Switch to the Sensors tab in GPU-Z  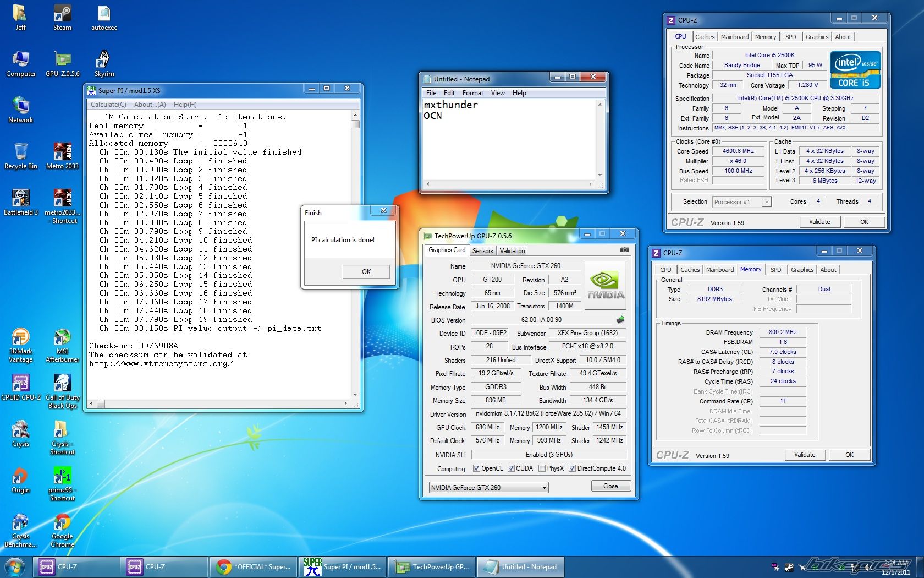482,251
